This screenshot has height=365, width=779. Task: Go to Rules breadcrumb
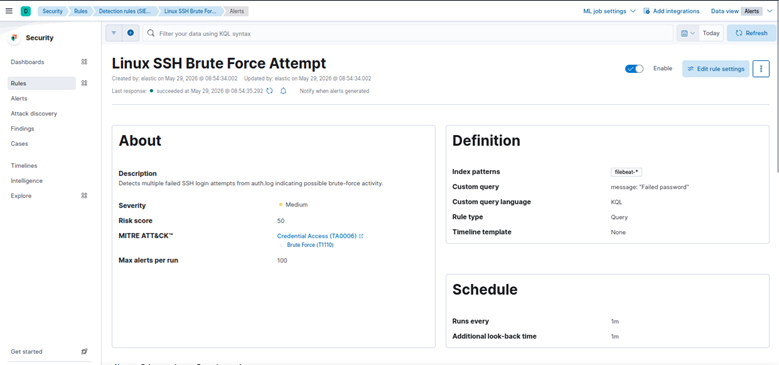point(80,11)
